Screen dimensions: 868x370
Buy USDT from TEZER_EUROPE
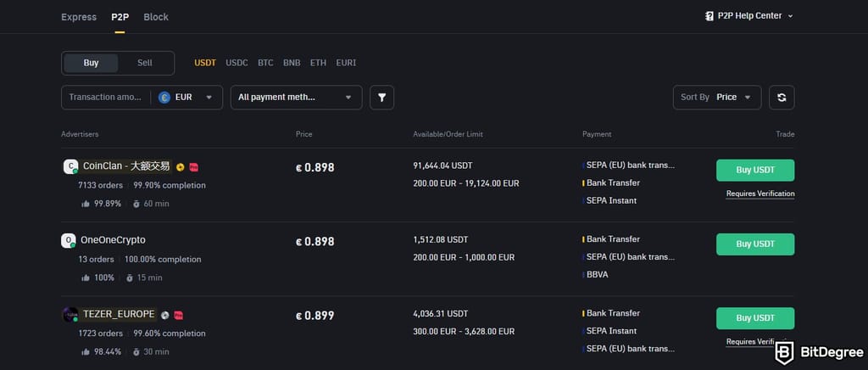755,318
